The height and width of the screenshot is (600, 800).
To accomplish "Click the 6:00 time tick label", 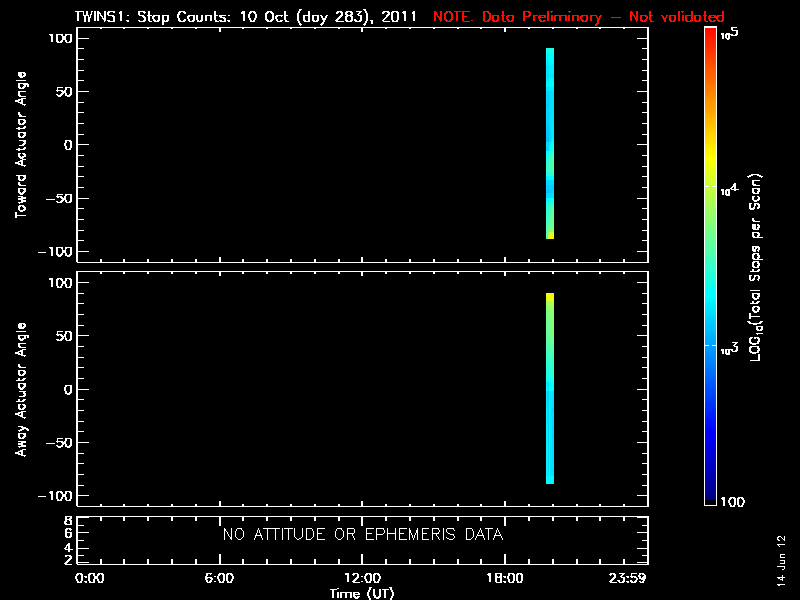I will click(x=219, y=579).
